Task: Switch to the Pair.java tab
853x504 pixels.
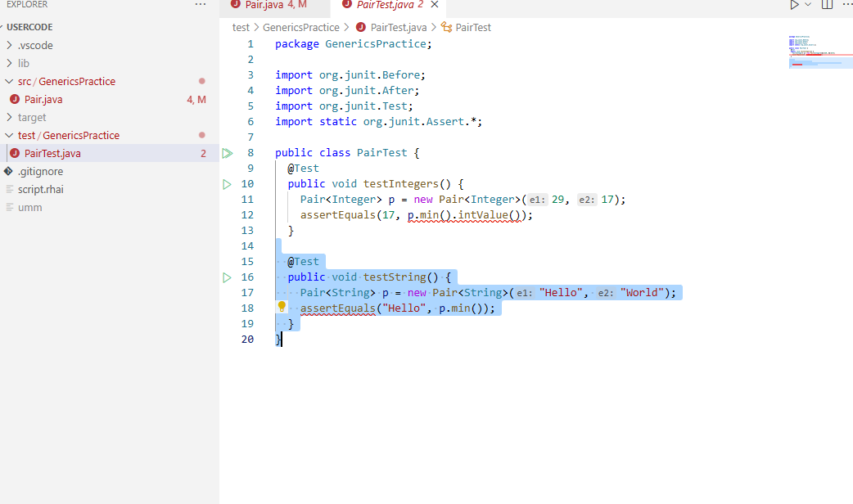Action: (270, 5)
